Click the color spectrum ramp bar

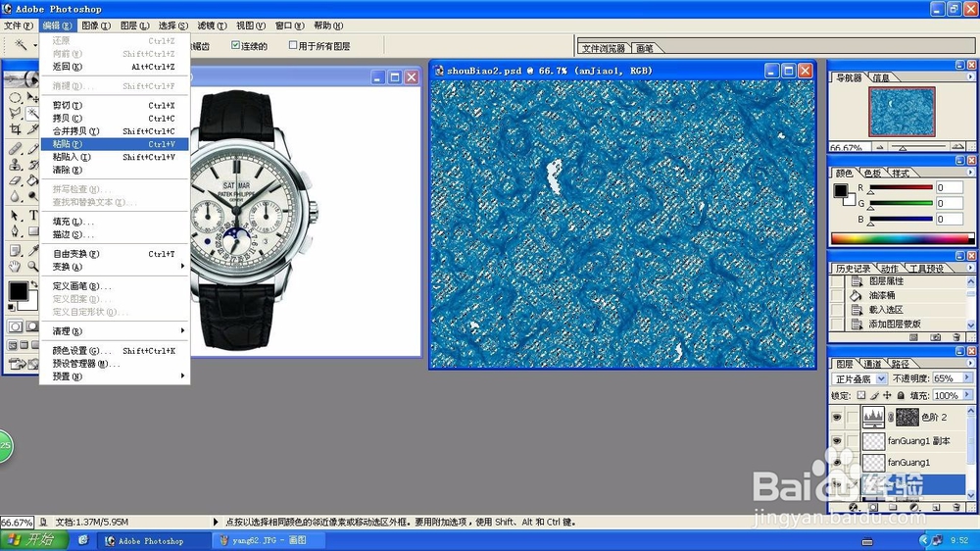coord(902,238)
